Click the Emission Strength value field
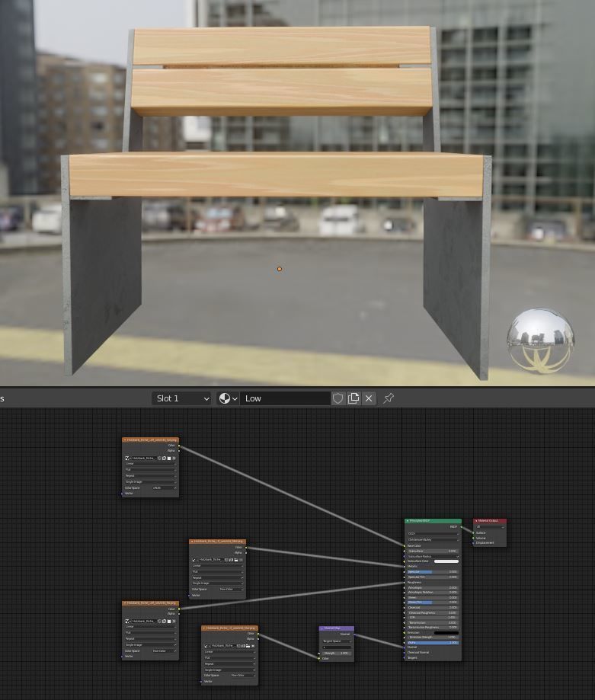 433,637
